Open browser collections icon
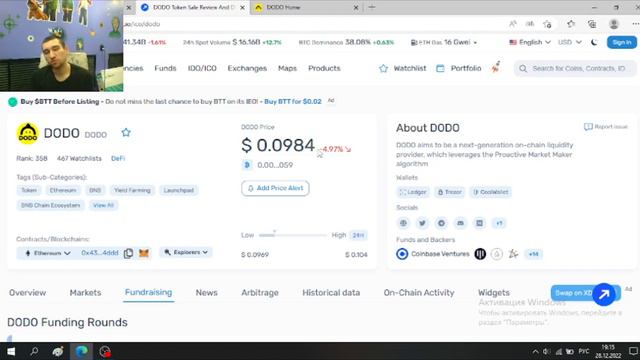Viewport: 640px width, 360px height. coord(592,24)
